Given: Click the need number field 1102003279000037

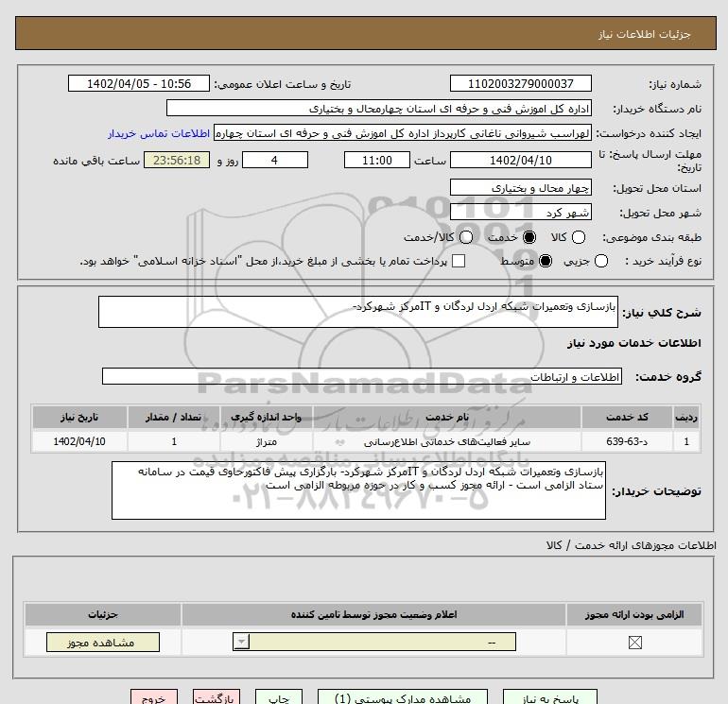Looking at the screenshot, I should [520, 83].
